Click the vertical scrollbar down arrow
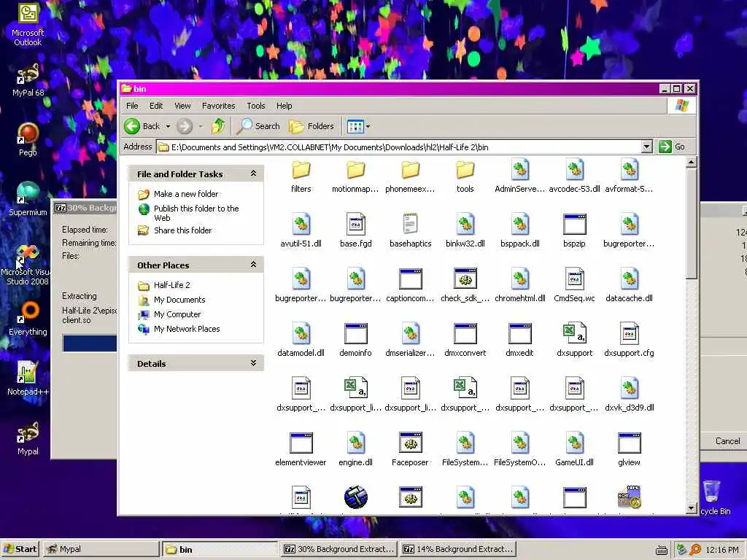The width and height of the screenshot is (747, 560). coord(692,508)
